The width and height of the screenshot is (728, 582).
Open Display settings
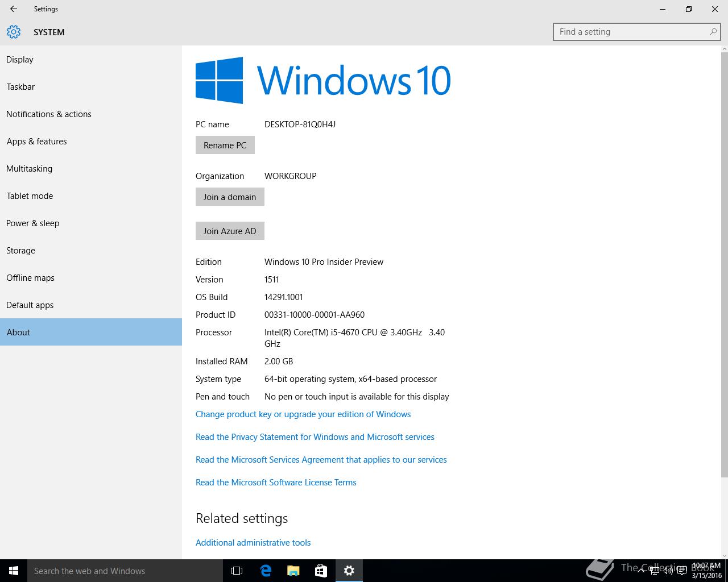click(91, 59)
